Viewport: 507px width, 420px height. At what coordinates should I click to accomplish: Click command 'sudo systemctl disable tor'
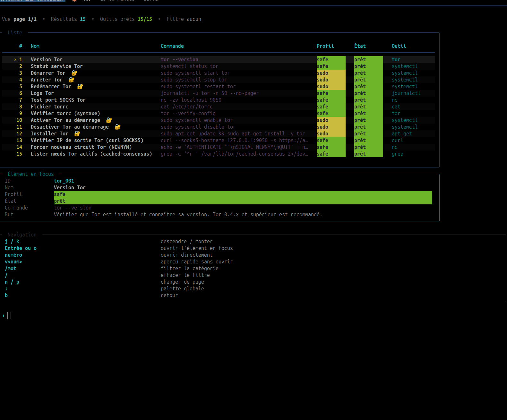pos(198,127)
